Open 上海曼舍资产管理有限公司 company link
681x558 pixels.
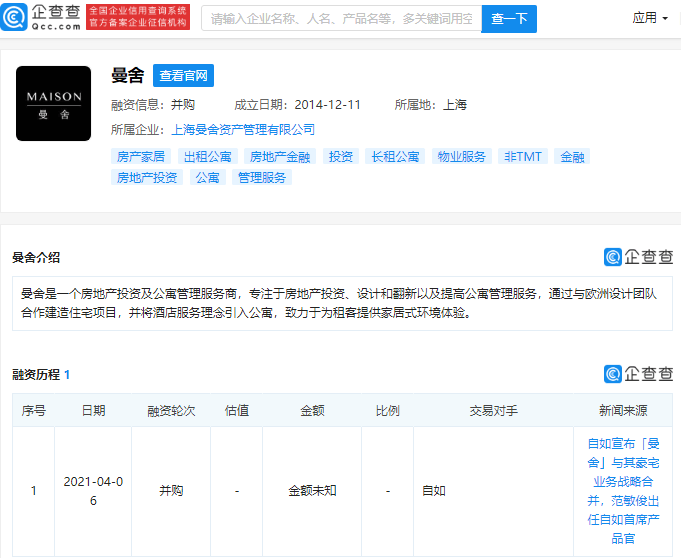(x=243, y=130)
